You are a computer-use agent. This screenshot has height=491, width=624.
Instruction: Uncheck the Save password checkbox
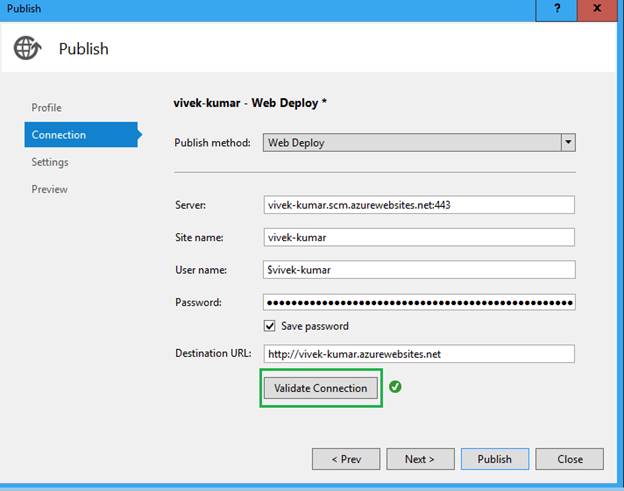(x=269, y=326)
